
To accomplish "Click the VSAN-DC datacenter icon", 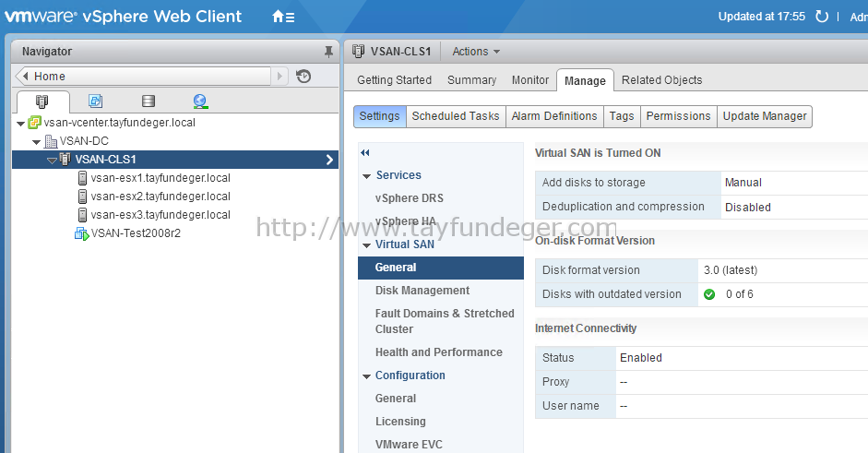I will click(x=51, y=140).
